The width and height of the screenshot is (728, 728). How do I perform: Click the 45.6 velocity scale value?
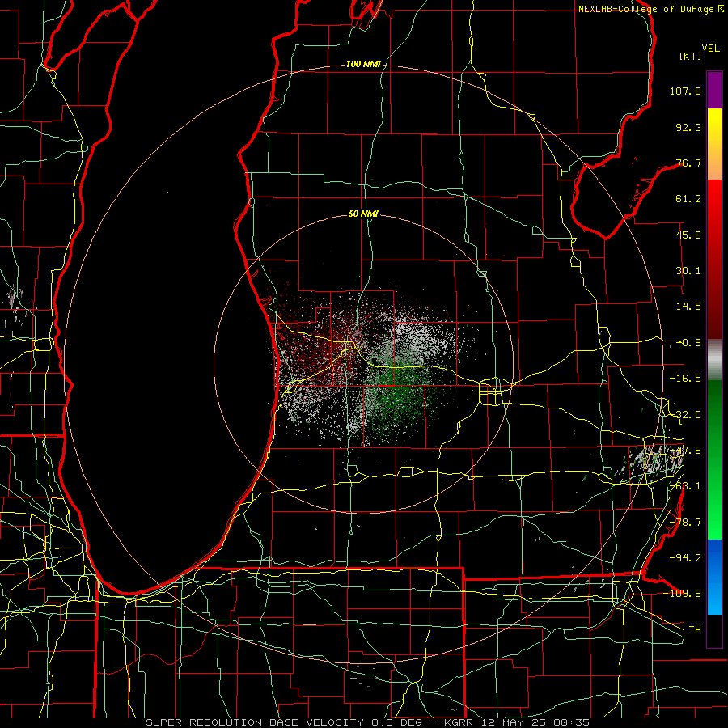click(x=688, y=235)
